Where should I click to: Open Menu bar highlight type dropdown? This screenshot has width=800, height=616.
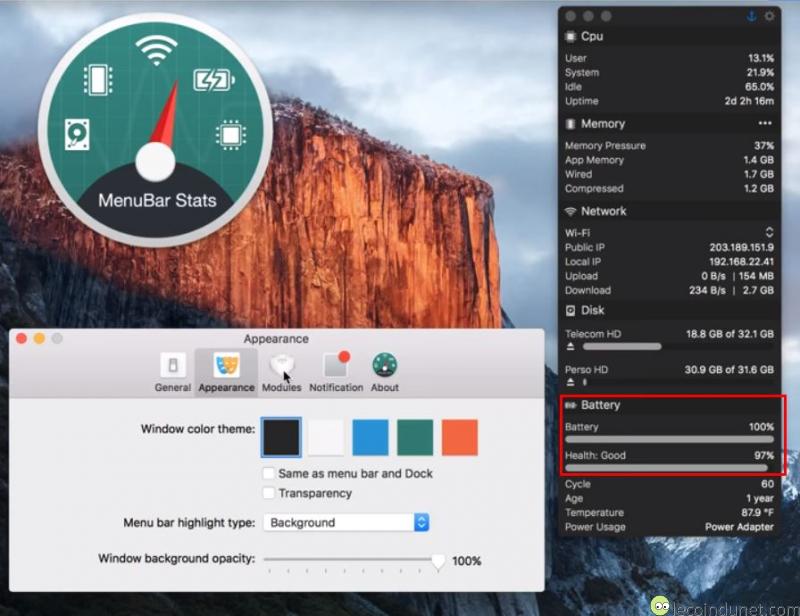pyautogui.click(x=346, y=523)
